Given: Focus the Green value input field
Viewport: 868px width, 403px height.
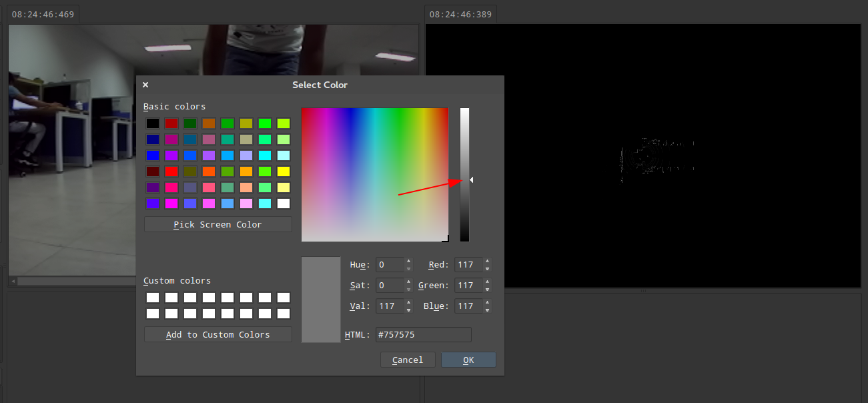Looking at the screenshot, I should coord(468,286).
